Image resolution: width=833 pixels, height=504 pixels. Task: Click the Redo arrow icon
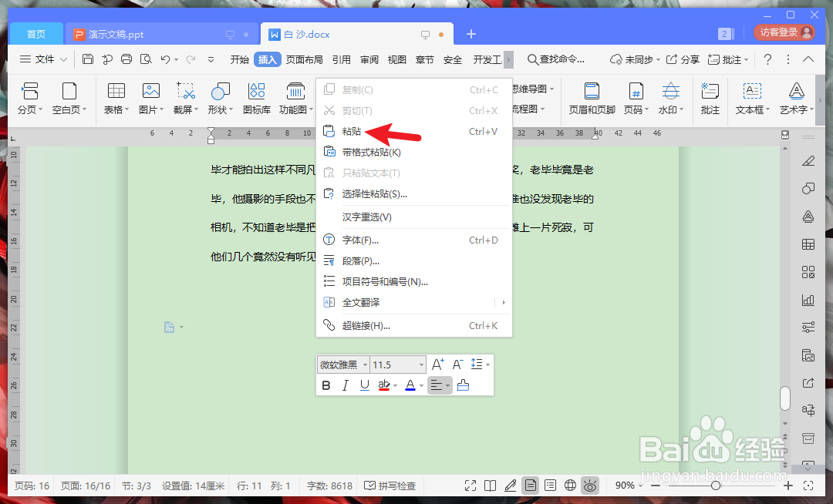coord(191,59)
